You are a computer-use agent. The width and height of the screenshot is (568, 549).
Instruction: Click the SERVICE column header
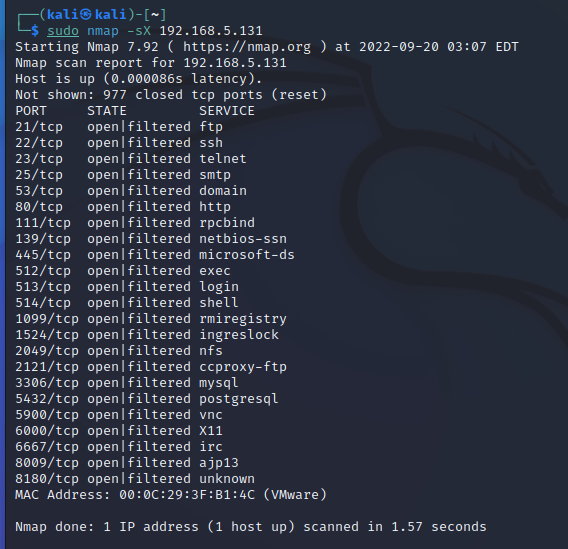coord(227,111)
